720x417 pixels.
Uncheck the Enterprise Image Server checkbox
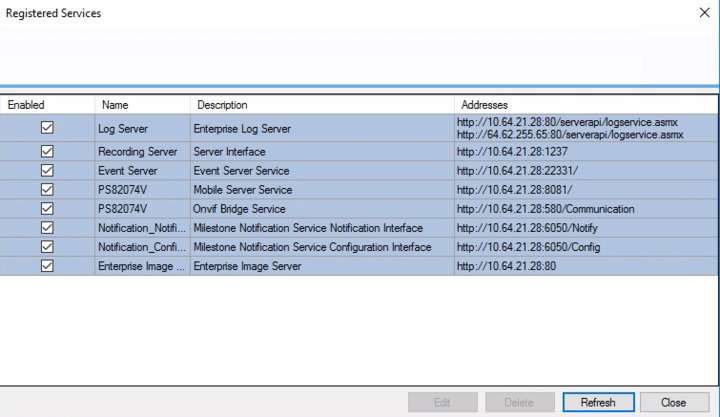point(47,266)
